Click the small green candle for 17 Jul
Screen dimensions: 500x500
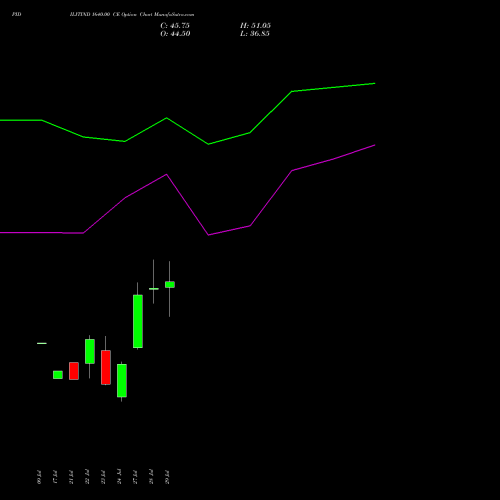[58, 375]
